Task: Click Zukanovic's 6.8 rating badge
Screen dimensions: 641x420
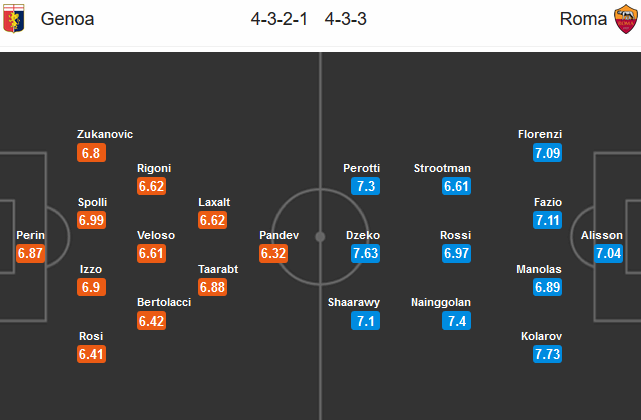Action: (91, 153)
